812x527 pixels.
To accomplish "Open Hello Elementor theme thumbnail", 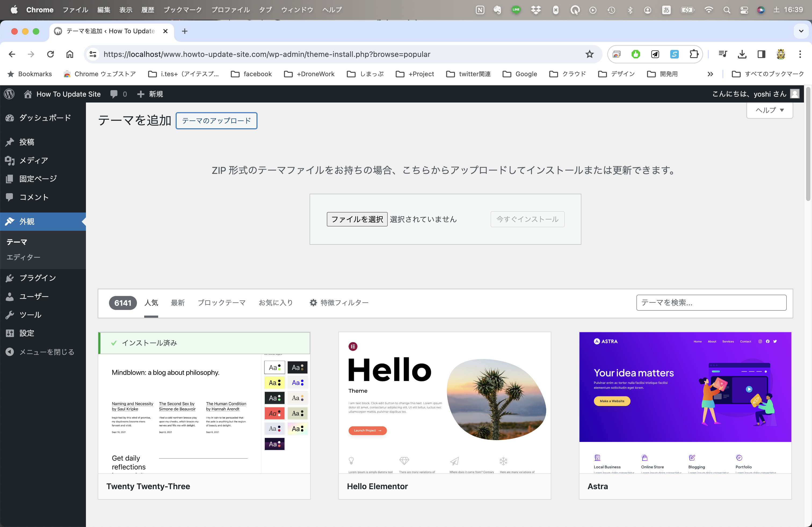I will click(445, 403).
